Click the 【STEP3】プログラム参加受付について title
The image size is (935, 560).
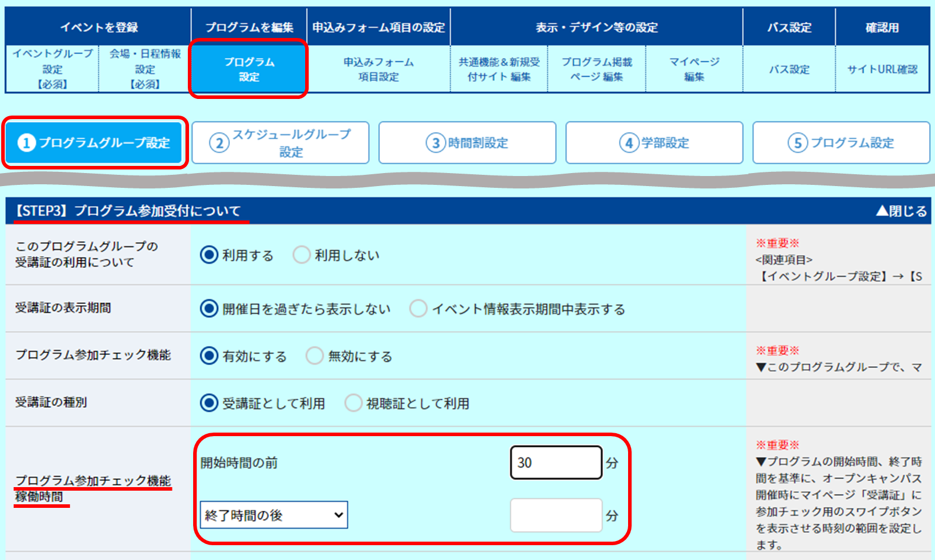click(x=128, y=211)
